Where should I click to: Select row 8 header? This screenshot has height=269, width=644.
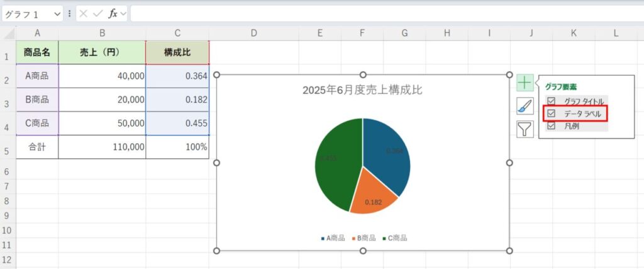pos(8,201)
